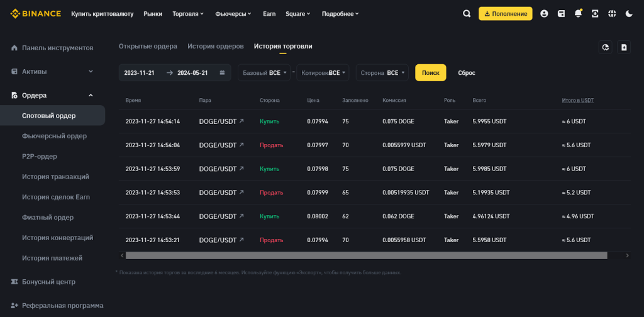The image size is (644, 317).
Task: Click the export trade history icon
Action: click(x=623, y=47)
